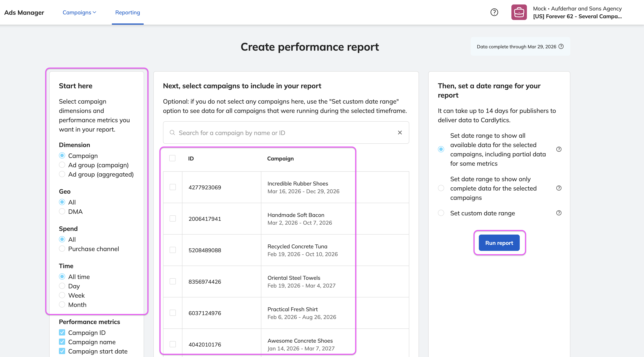Switch to the Reporting tab

pyautogui.click(x=128, y=12)
